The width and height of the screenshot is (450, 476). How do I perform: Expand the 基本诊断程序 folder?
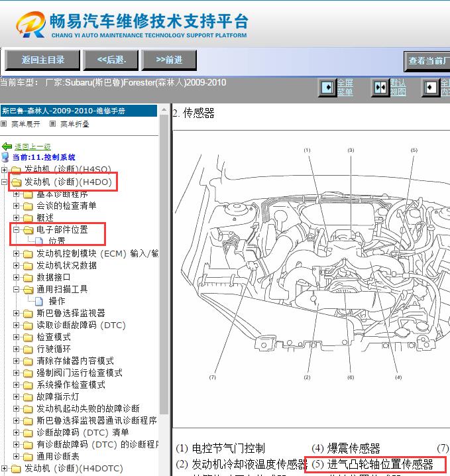pyautogui.click(x=16, y=194)
